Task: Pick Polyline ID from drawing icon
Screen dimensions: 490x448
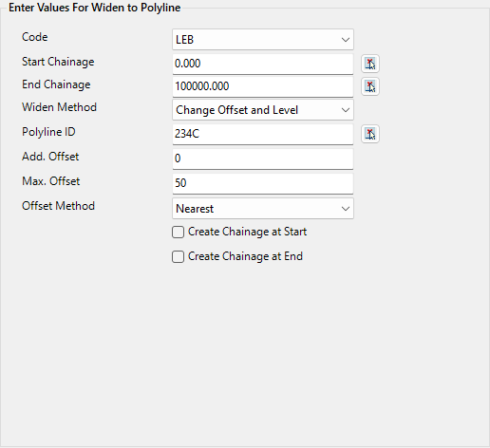Action: pyautogui.click(x=370, y=134)
